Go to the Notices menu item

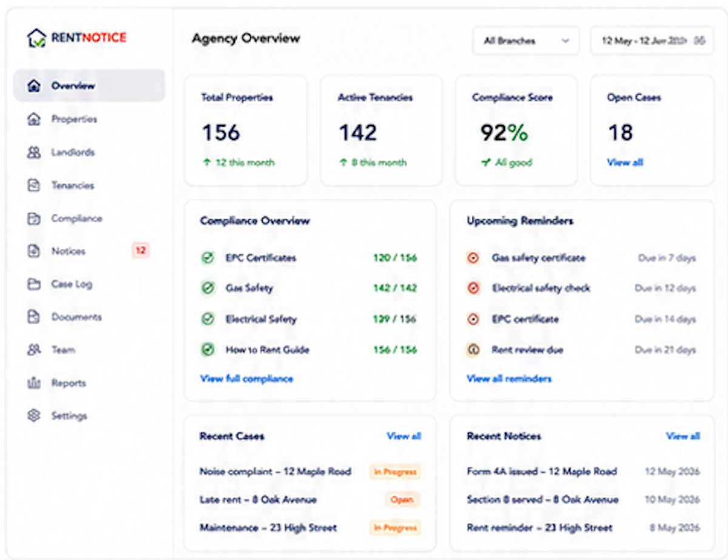point(90,251)
